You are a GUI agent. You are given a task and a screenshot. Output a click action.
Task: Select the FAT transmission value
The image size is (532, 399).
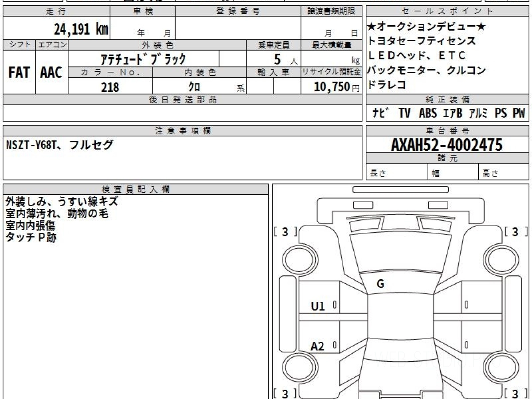pyautogui.click(x=19, y=72)
